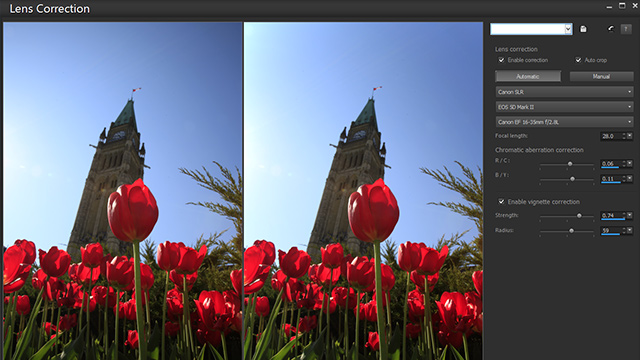This screenshot has height=360, width=640.
Task: Expand the EOS 5D Mark II camera dropdown
Action: coord(564,107)
